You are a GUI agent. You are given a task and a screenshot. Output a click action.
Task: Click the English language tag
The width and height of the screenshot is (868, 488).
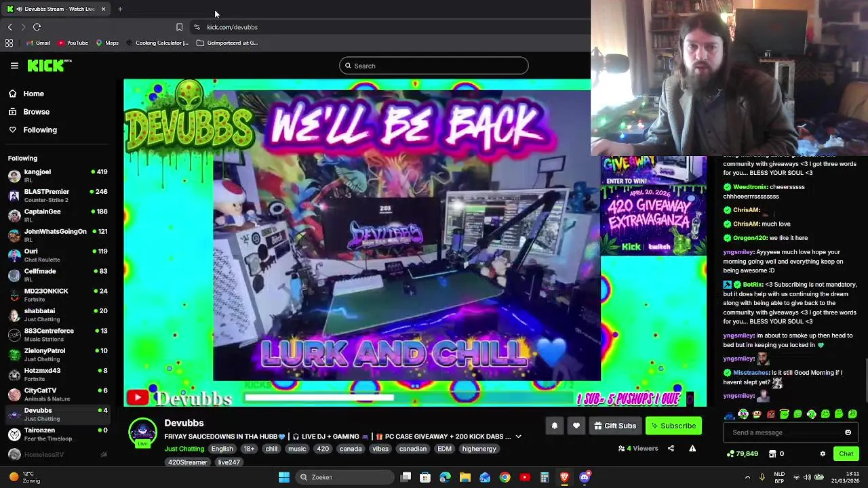click(x=222, y=449)
